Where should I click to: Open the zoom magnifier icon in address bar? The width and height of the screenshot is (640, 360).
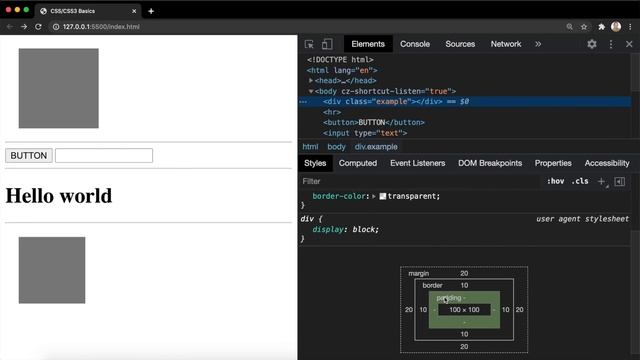point(569,27)
